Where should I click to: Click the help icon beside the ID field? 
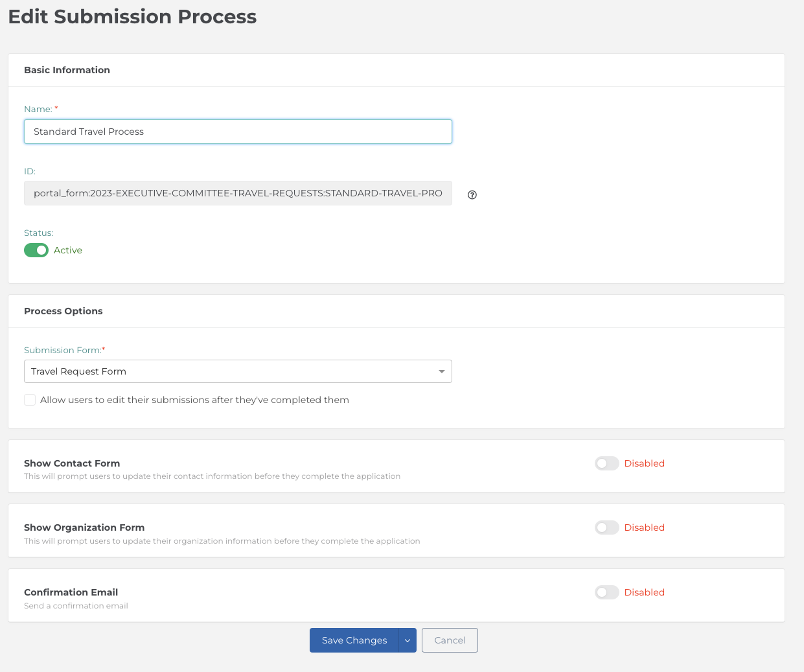(472, 194)
